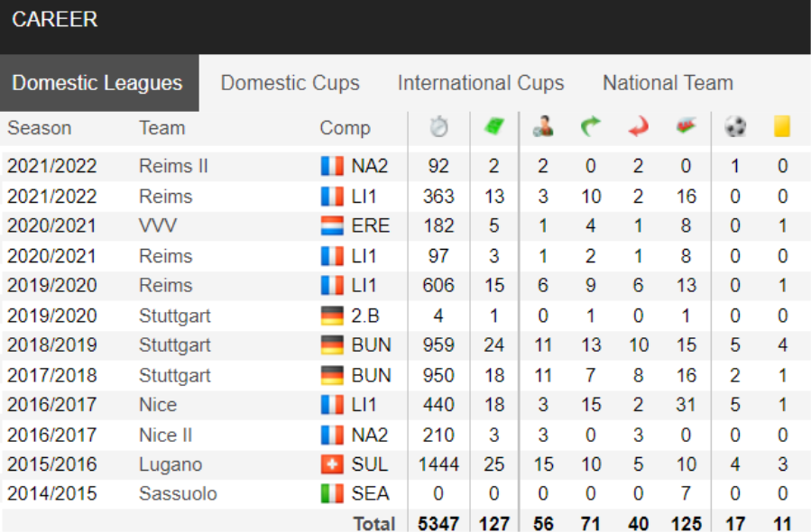
Task: Click the red substitute-out arrow icon
Action: click(x=639, y=126)
